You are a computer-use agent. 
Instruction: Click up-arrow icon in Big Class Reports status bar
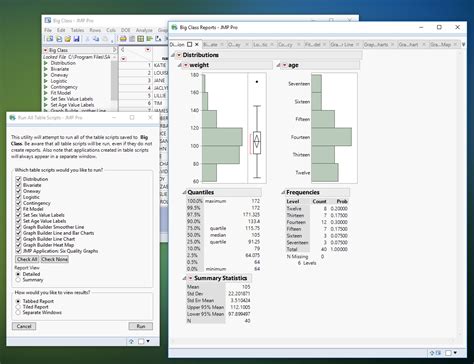[432, 353]
